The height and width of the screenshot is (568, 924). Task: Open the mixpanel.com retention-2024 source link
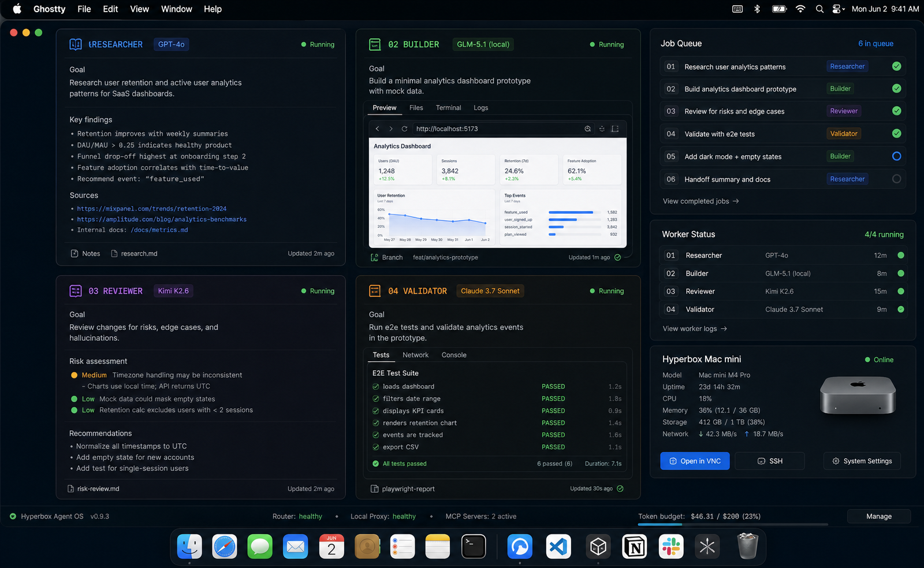[x=152, y=209]
